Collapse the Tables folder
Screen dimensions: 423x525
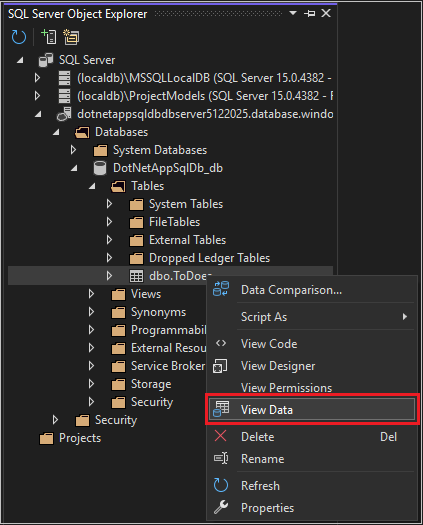tap(92, 186)
